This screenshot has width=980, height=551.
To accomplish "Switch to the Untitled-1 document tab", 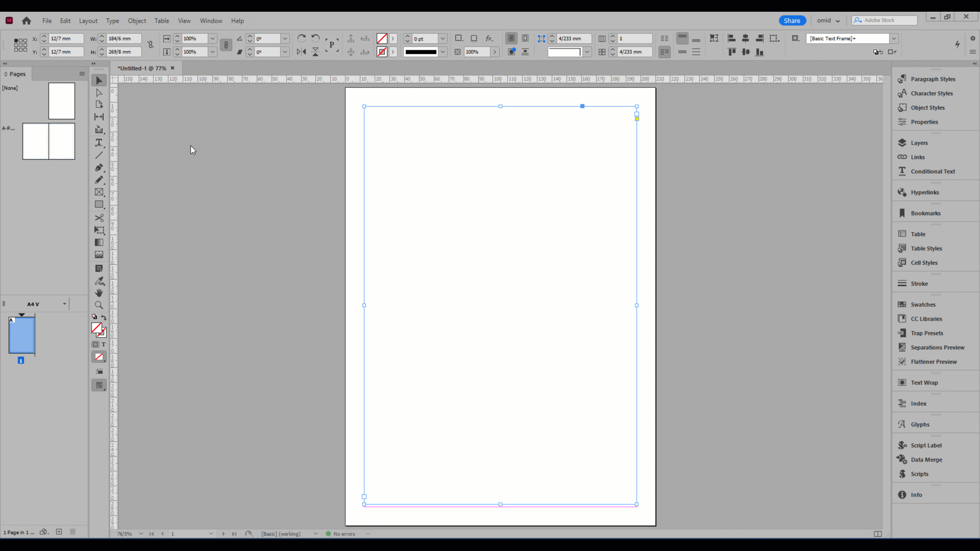I will [142, 68].
